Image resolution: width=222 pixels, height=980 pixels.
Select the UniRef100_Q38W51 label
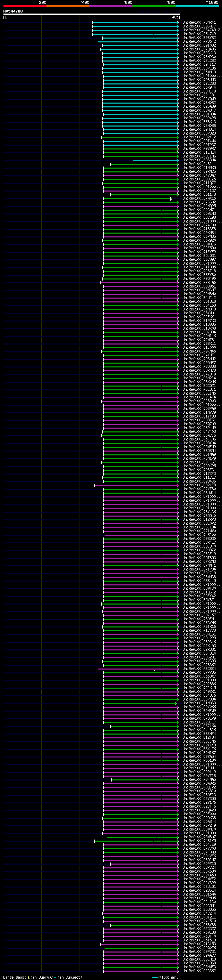(x=199, y=286)
